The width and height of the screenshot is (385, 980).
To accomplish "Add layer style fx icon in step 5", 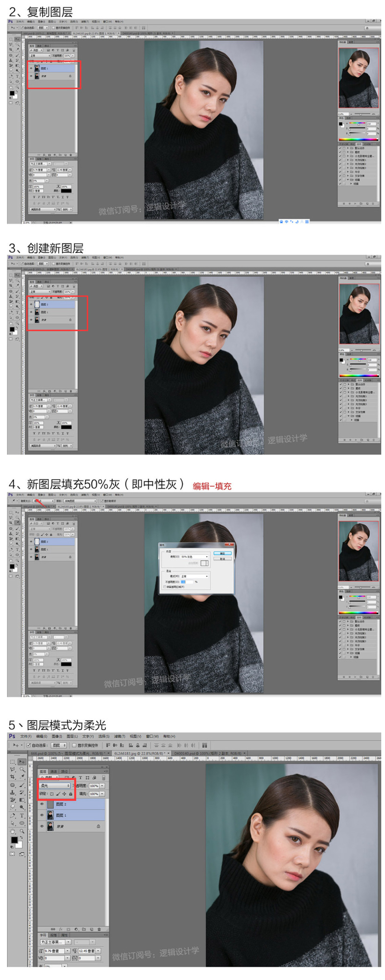I will [x=61, y=929].
